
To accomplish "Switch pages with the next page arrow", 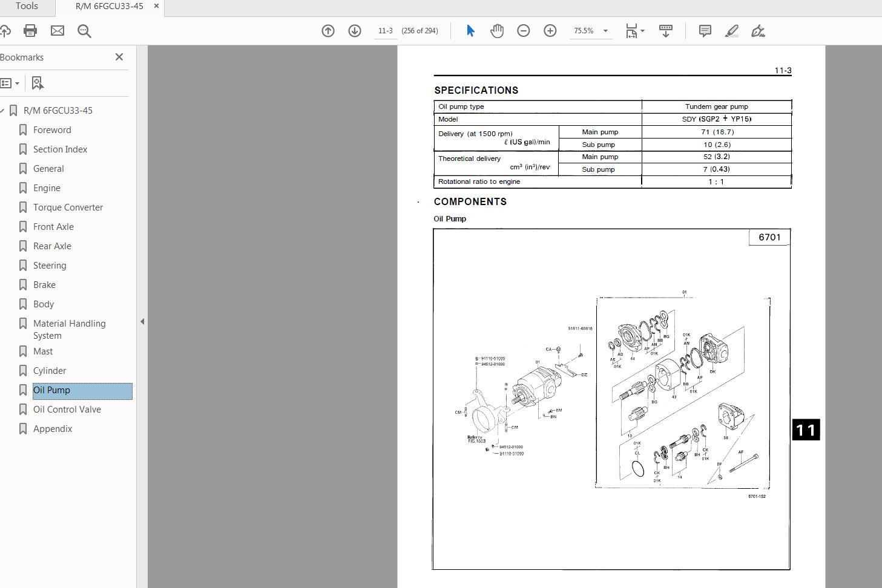I will coord(354,30).
